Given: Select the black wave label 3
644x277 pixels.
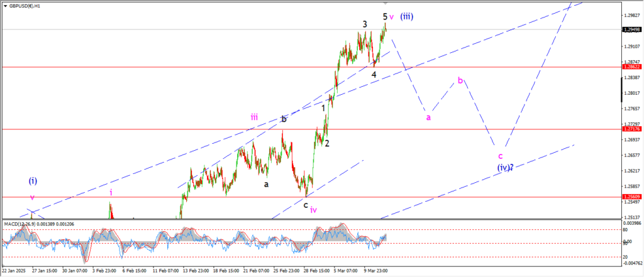Looking at the screenshot, I should (365, 24).
